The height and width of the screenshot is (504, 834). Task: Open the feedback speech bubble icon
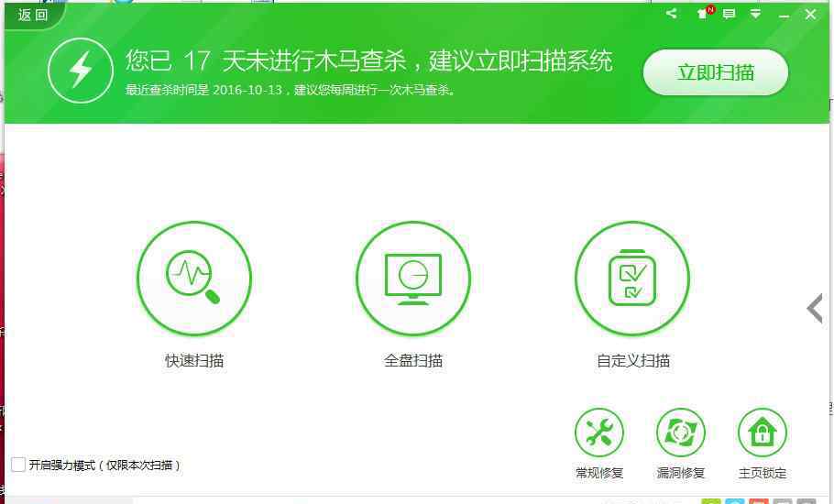point(729,14)
